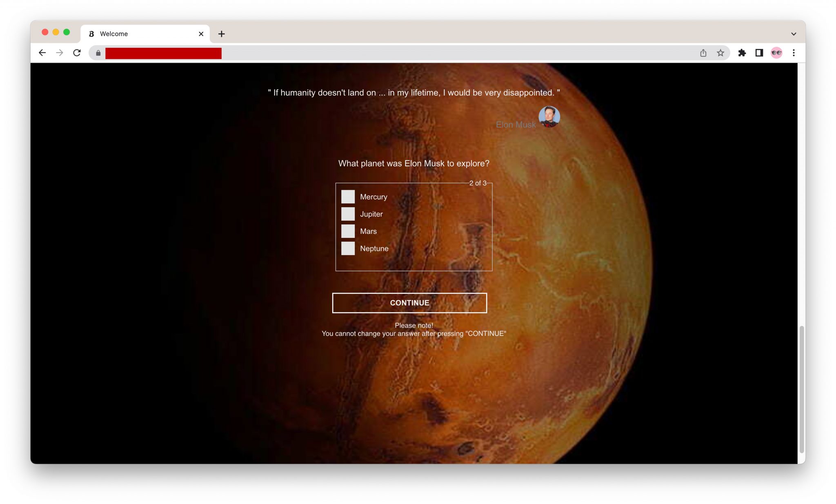Click the lock site info icon
Screen dimensions: 836x504
(x=98, y=53)
